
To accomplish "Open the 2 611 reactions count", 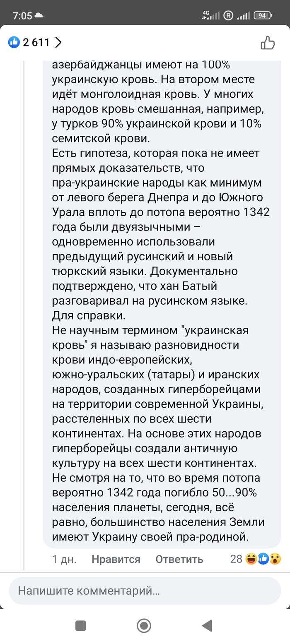I will (36, 42).
